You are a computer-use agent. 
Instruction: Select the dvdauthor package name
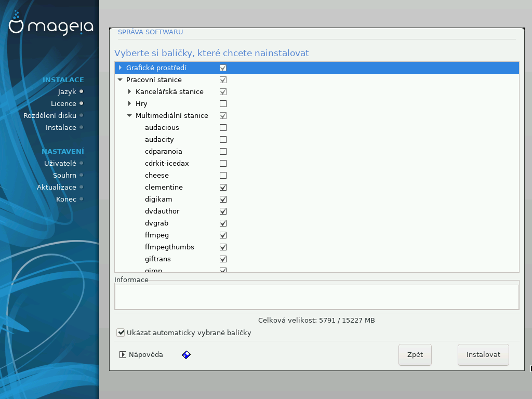tap(162, 211)
